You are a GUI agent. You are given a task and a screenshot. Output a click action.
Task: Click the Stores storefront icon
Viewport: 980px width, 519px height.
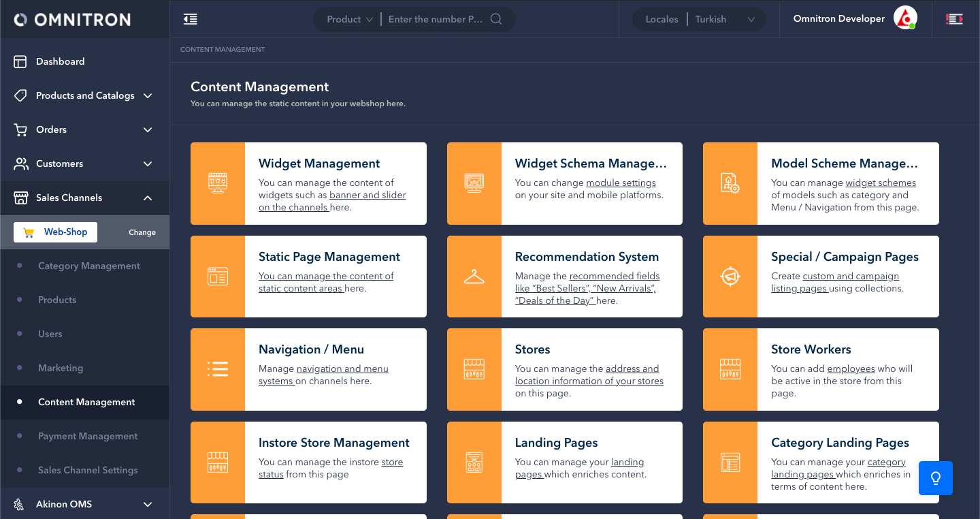click(x=474, y=369)
